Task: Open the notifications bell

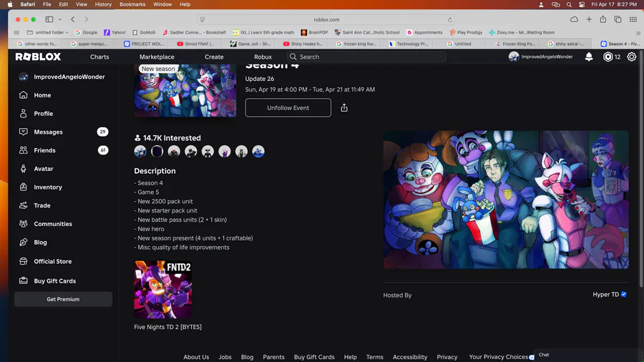Action: 589,57
